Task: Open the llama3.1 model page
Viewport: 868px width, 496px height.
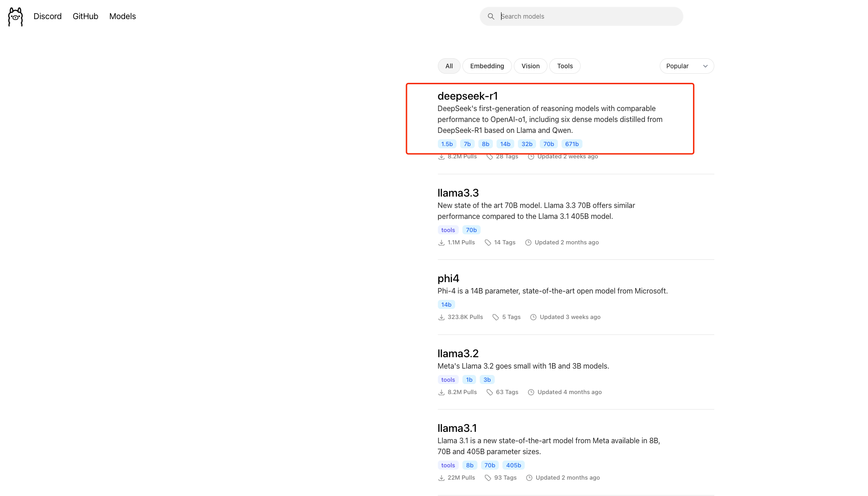Action: (x=457, y=428)
